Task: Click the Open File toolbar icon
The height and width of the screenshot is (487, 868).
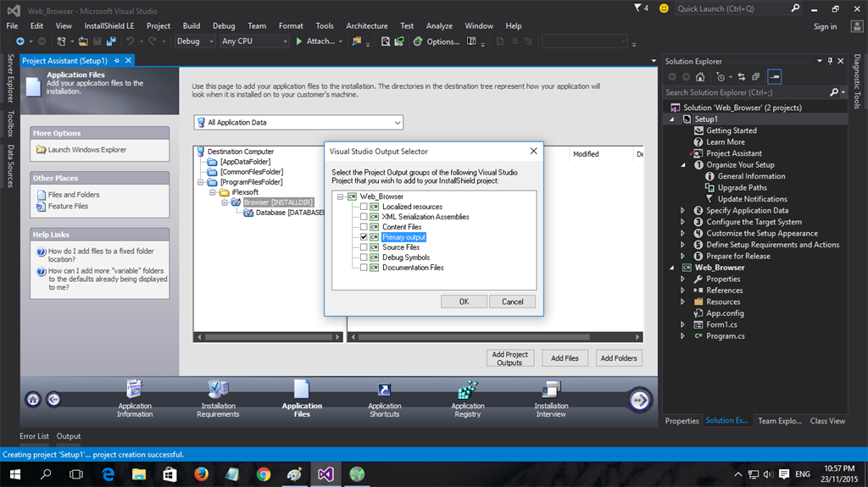Action: (83, 42)
